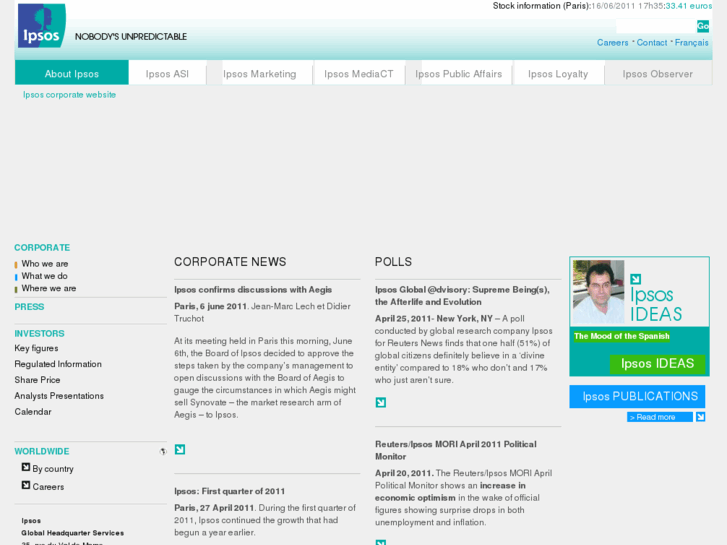Image resolution: width=727 pixels, height=545 pixels.
Task: Open the Who we are page
Action: [x=45, y=263]
